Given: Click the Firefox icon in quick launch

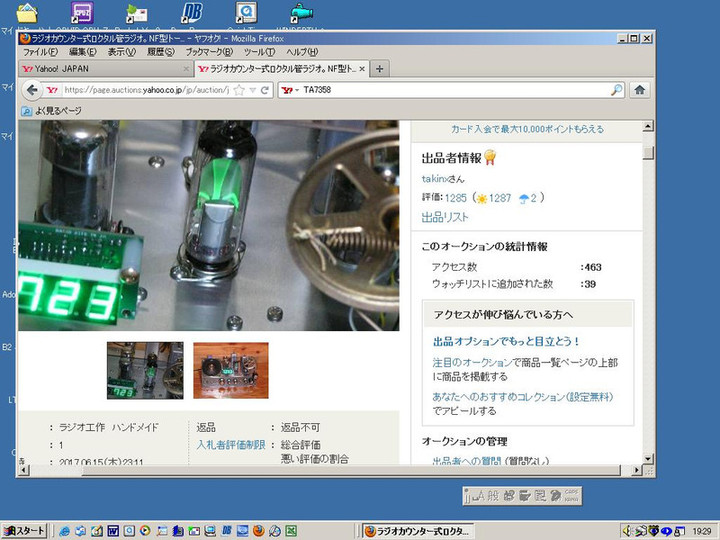Looking at the screenshot, I should 257,530.
